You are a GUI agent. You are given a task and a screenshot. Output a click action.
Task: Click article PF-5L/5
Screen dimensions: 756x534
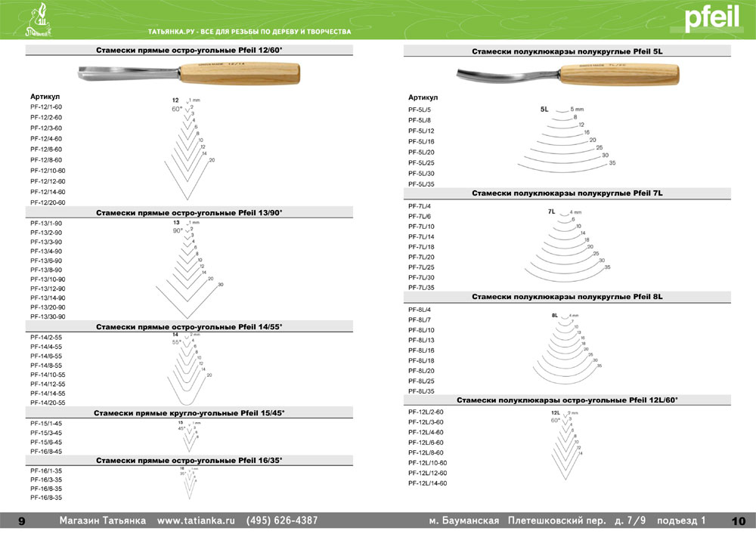420,110
